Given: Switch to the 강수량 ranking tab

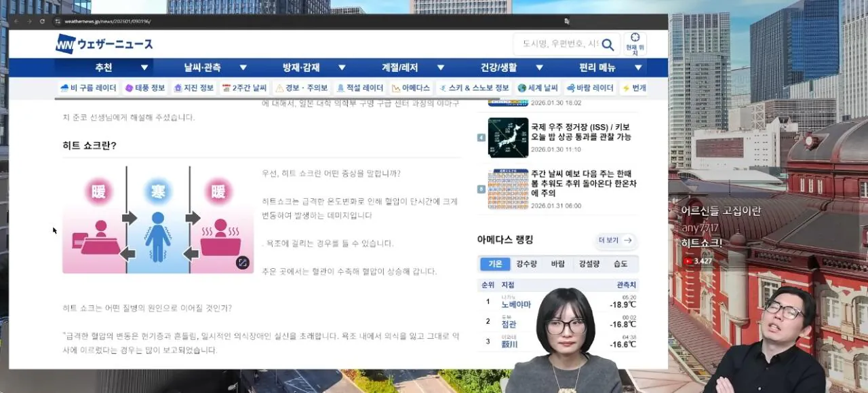Looking at the screenshot, I should point(527,264).
